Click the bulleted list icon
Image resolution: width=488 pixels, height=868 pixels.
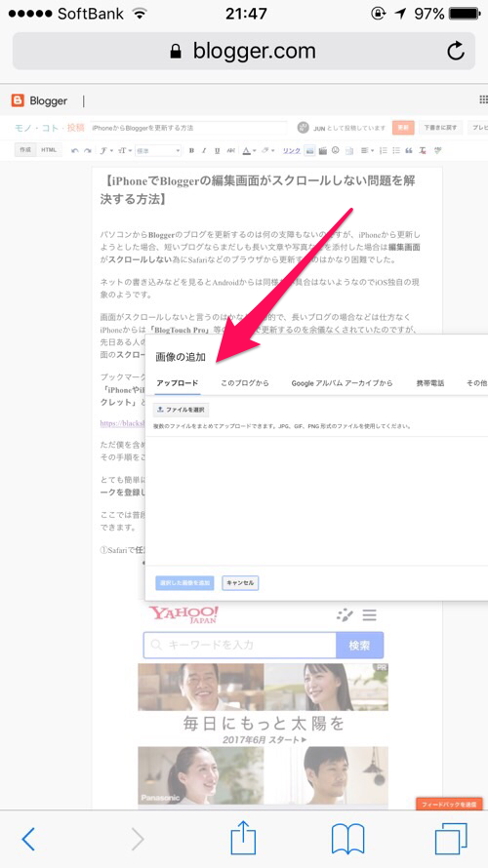coord(396,150)
